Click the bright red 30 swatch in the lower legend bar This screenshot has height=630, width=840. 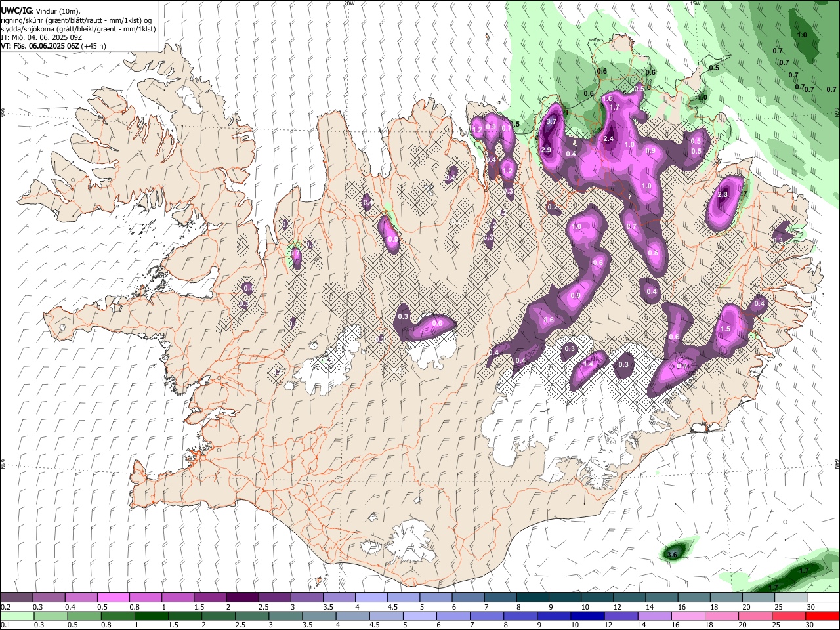(822, 616)
